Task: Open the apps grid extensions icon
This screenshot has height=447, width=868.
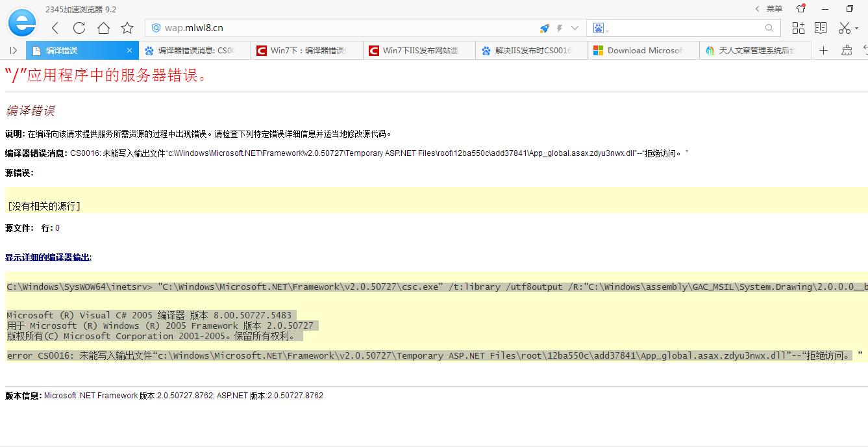Action: click(x=798, y=28)
